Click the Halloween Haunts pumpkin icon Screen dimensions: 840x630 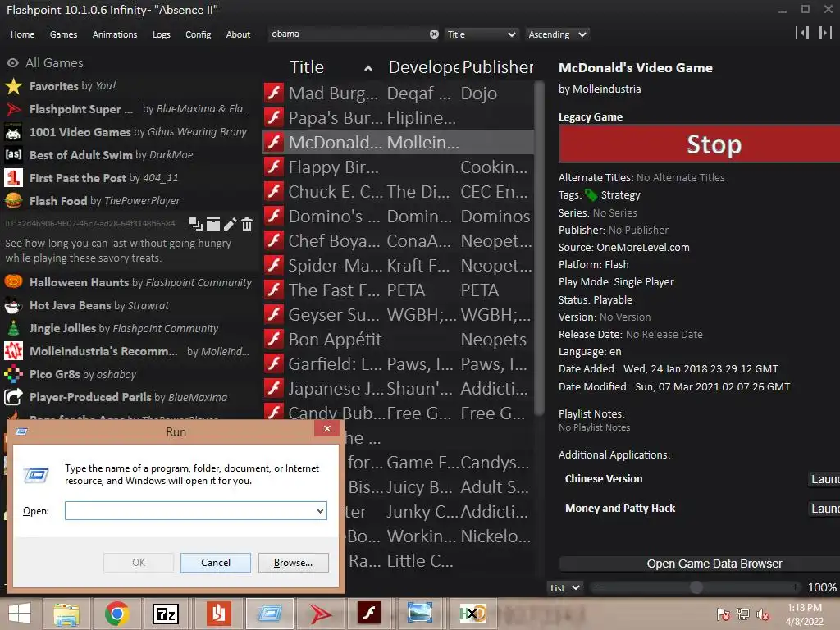point(13,282)
